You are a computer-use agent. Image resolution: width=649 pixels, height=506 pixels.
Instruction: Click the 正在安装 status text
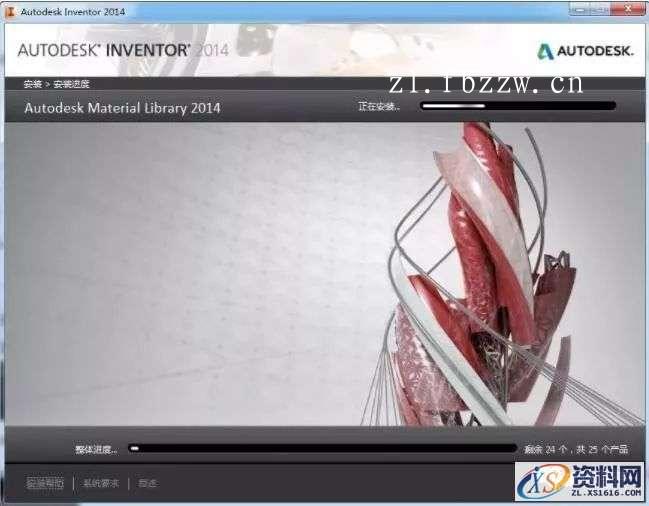point(379,106)
